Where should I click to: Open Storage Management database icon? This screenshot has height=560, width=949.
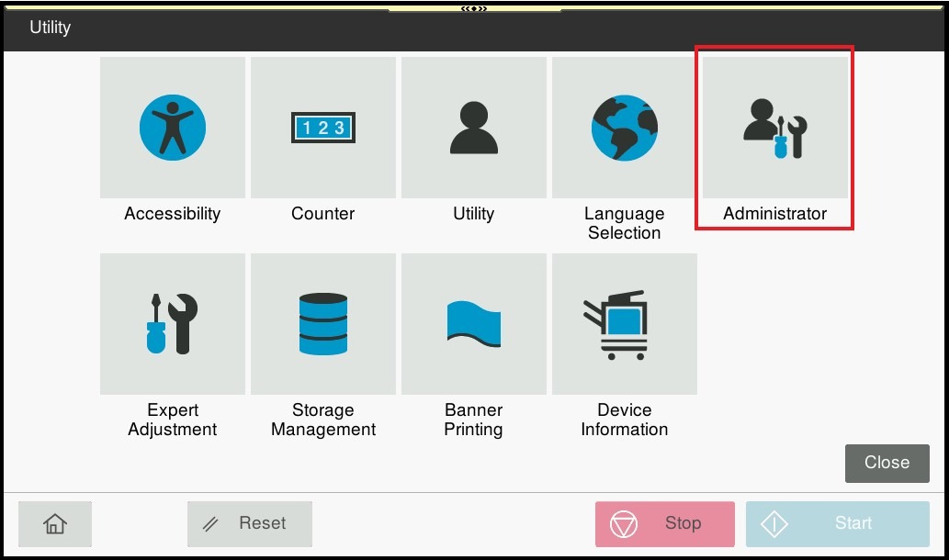pyautogui.click(x=323, y=324)
